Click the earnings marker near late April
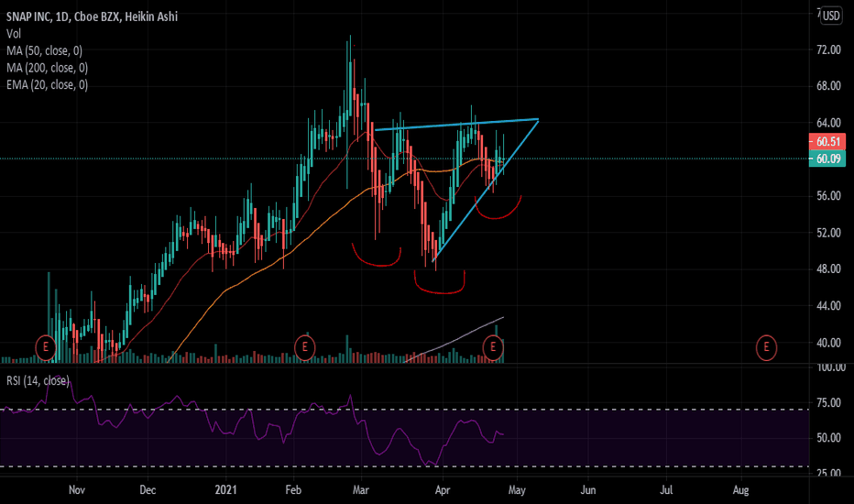Image resolution: width=854 pixels, height=504 pixels. click(x=493, y=347)
